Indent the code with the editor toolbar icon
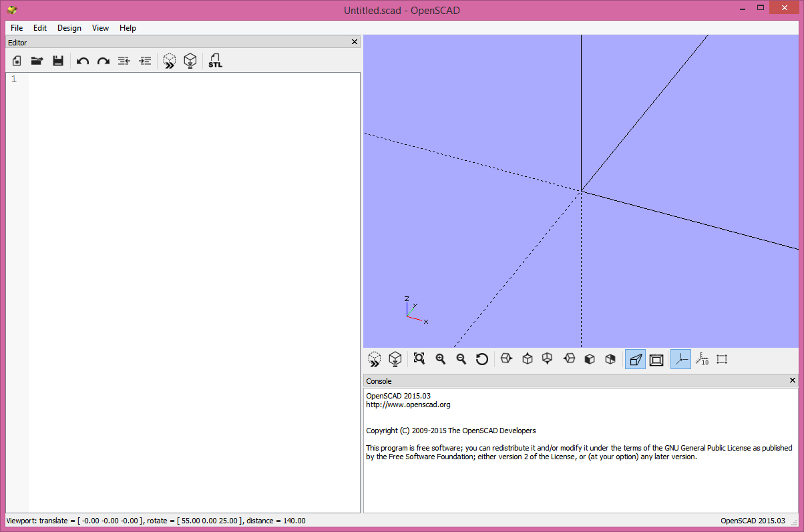This screenshot has height=532, width=804. click(145, 61)
